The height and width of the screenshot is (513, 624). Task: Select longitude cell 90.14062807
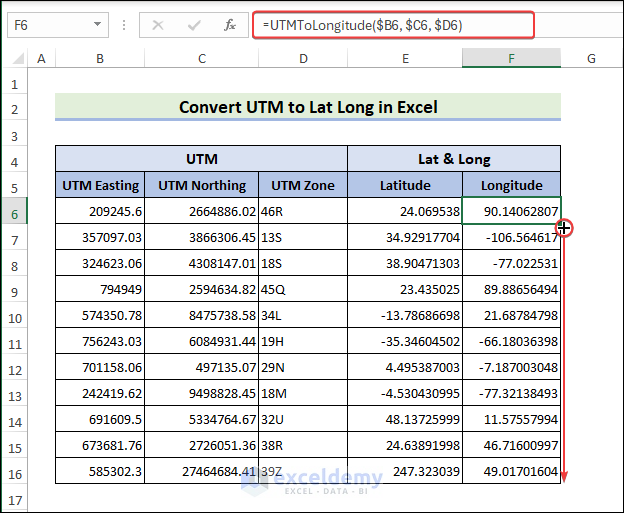click(511, 211)
